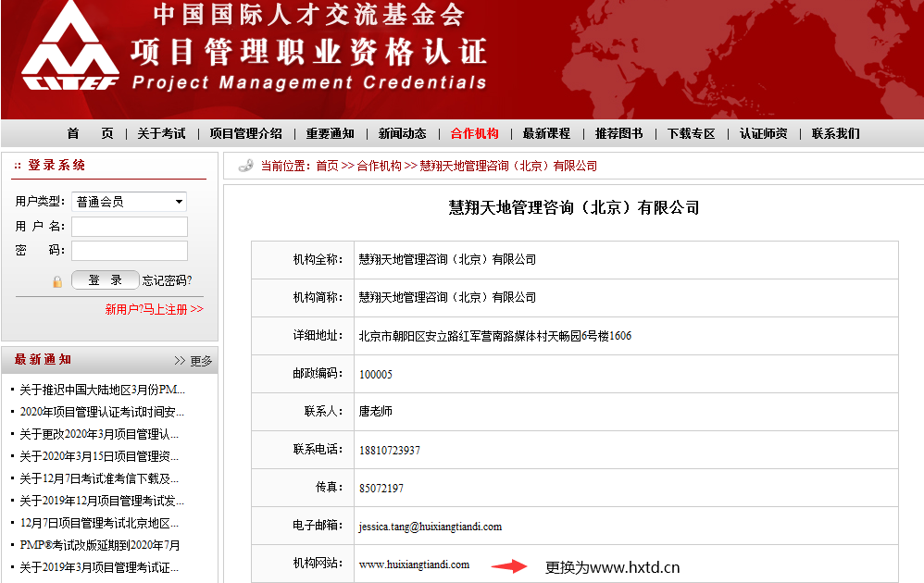Click the 密码 input field
The image size is (924, 583).
129,251
